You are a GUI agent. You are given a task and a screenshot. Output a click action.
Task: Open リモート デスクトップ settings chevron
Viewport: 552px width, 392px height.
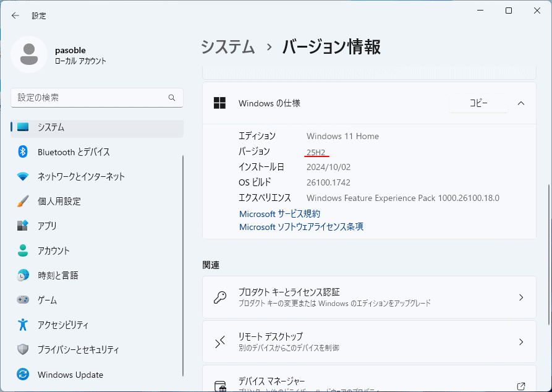pyautogui.click(x=520, y=342)
